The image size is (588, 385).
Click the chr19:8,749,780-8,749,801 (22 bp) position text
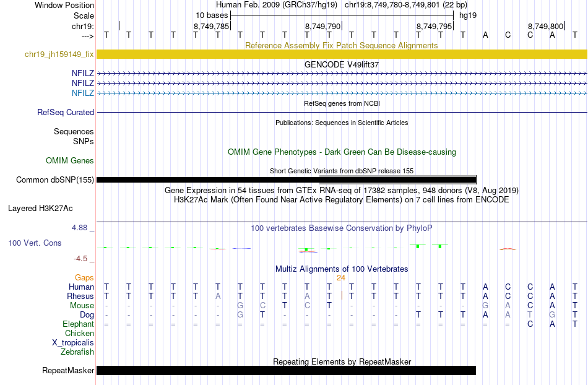(x=406, y=5)
